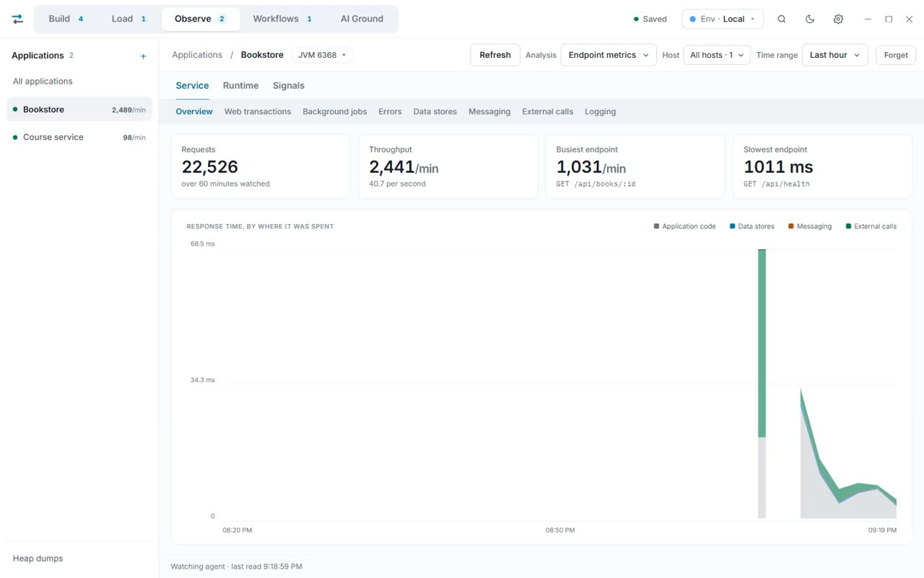Screen dimensions: 924x578
Task: Open All hosts dropdown
Action: pos(717,55)
